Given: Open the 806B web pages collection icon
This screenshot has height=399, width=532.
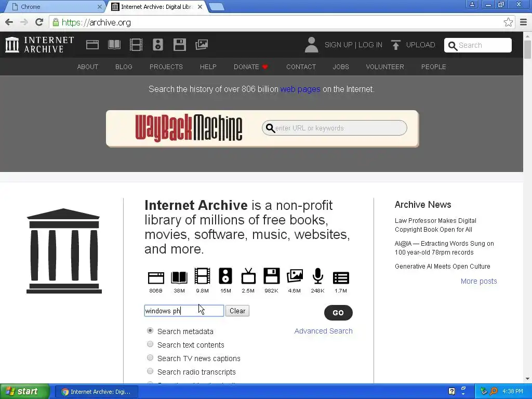Looking at the screenshot, I should [x=156, y=277].
